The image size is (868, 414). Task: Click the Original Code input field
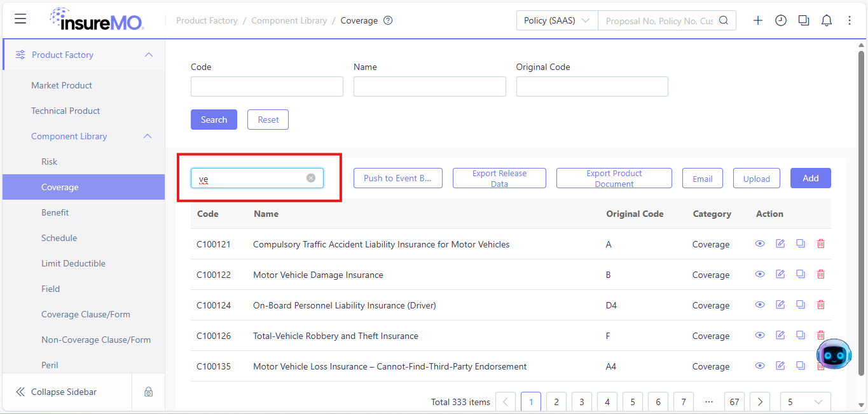click(592, 86)
